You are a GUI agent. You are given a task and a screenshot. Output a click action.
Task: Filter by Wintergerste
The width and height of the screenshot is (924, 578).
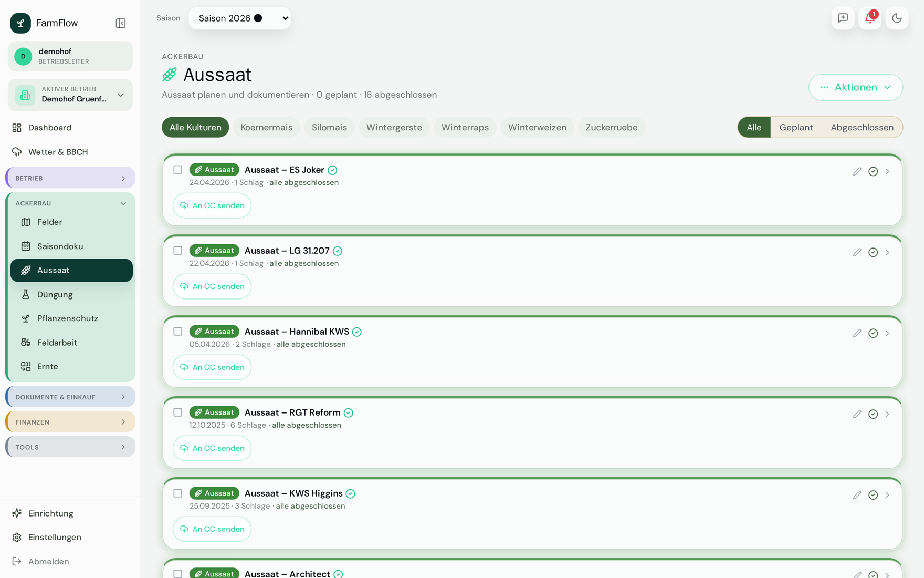coord(394,128)
